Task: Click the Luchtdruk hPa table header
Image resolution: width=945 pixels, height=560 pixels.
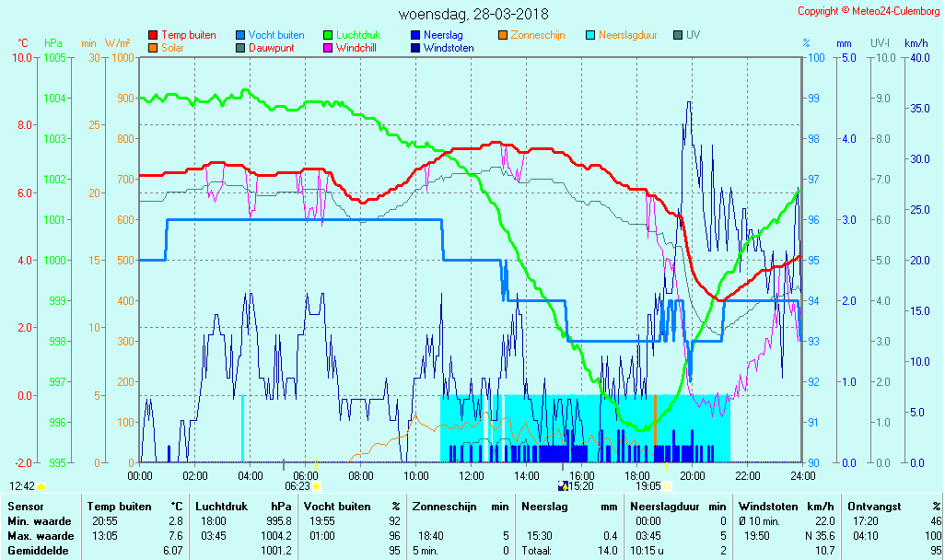Action: click(x=243, y=507)
